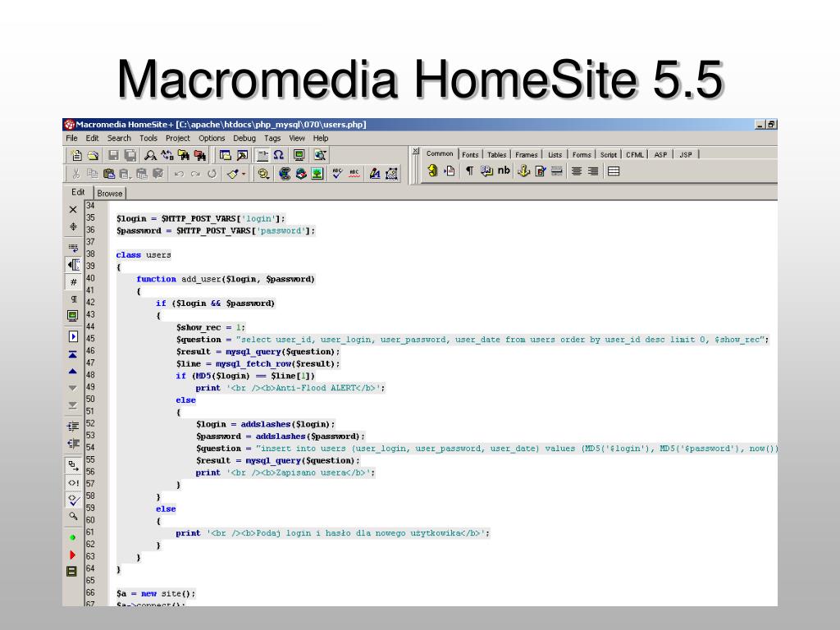This screenshot has height=630, width=840.
Task: Click 'function add_user' code line
Action: click(226, 279)
